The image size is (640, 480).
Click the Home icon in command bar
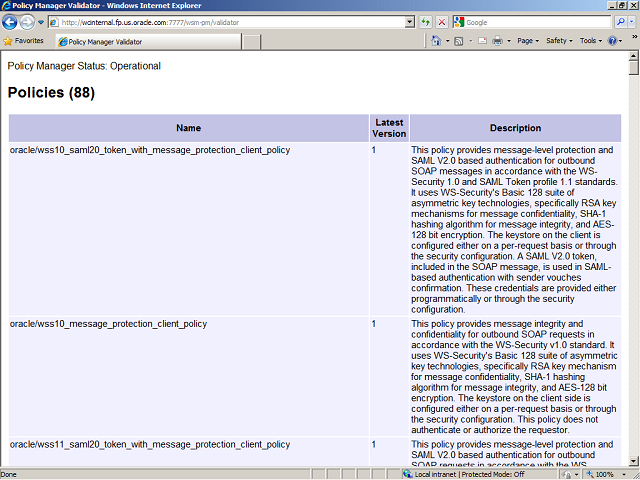coord(436,41)
